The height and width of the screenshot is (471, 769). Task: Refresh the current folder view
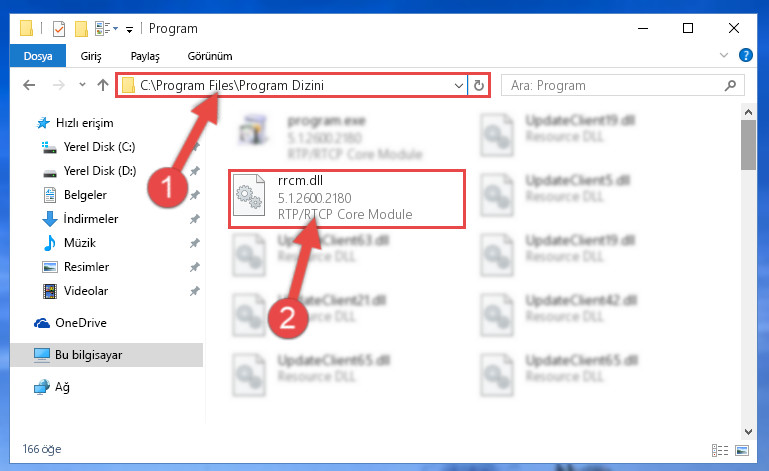[x=479, y=85]
